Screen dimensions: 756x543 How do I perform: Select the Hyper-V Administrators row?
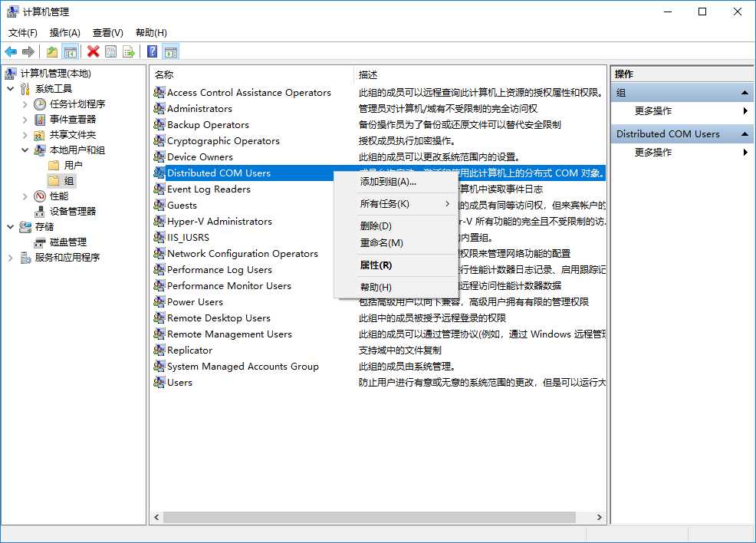tap(379, 222)
